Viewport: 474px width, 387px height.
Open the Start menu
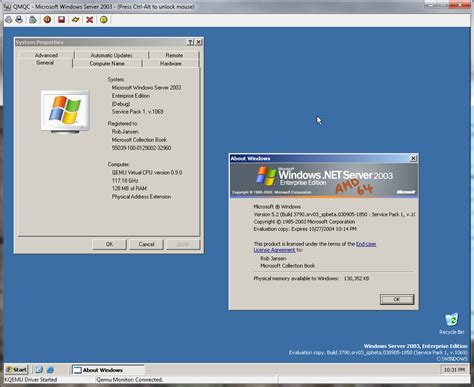tap(16, 370)
